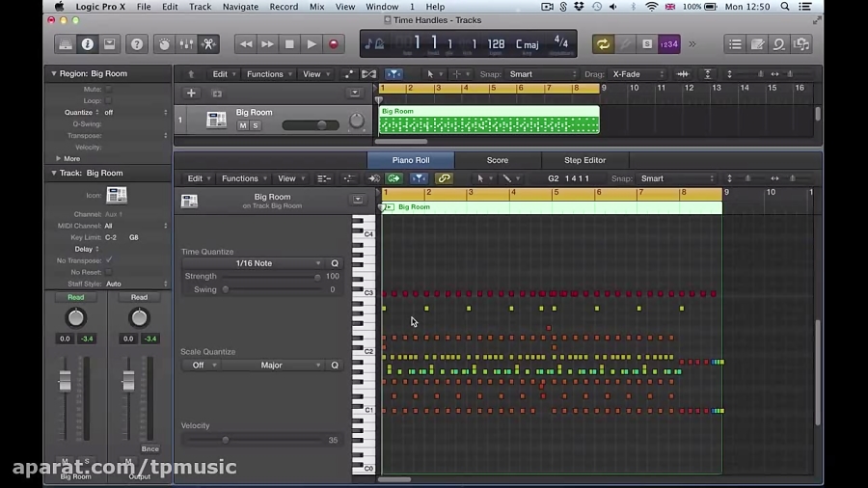The image size is (868, 488).
Task: Open the Scale Quantize Off dropdown
Action: click(x=202, y=366)
